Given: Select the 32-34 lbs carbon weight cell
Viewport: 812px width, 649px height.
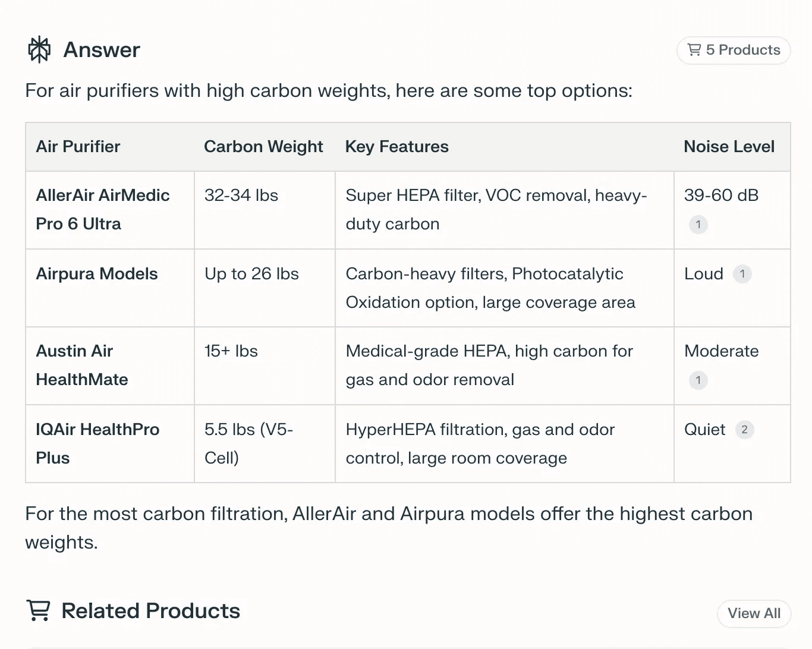Looking at the screenshot, I should (241, 196).
